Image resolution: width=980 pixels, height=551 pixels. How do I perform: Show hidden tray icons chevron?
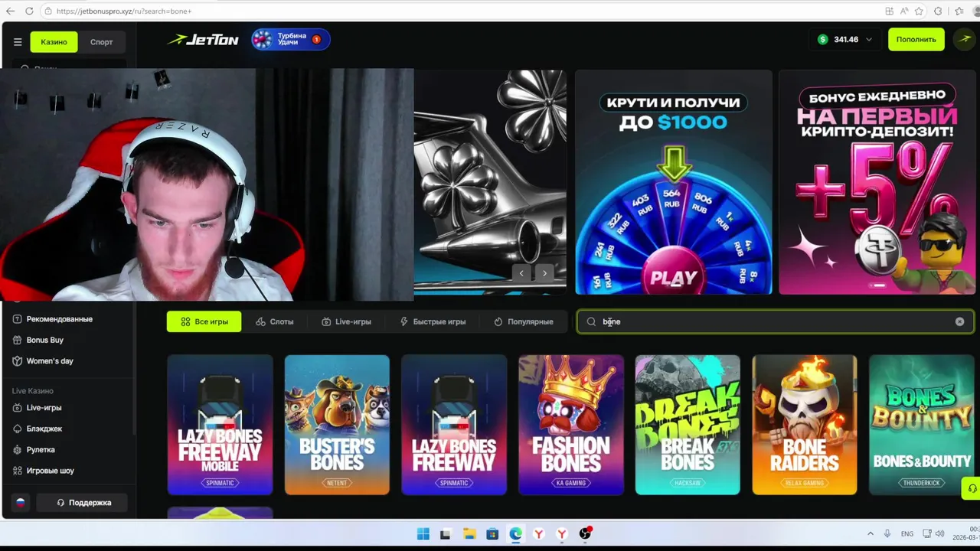coord(870,533)
